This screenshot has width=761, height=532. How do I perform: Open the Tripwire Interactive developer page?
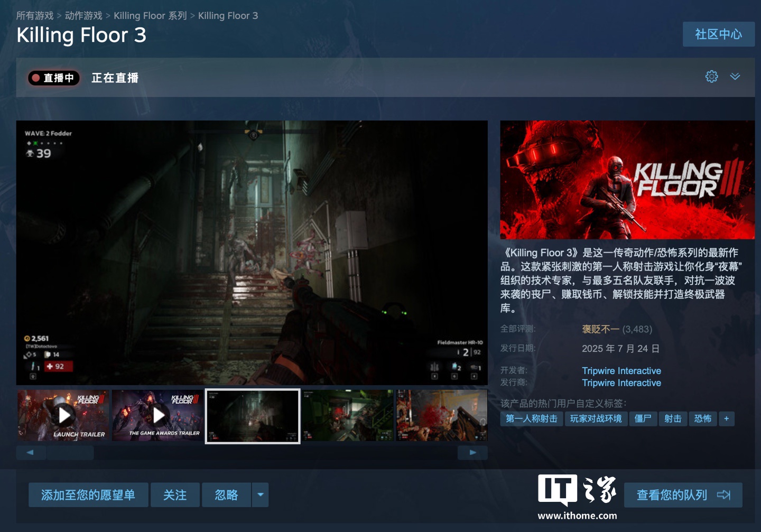pos(621,370)
